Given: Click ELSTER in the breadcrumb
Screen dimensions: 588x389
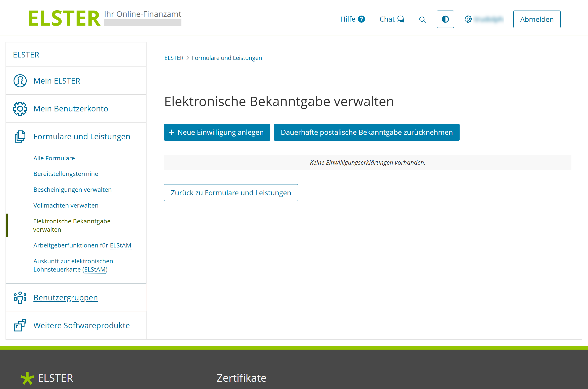Looking at the screenshot, I should 174,58.
